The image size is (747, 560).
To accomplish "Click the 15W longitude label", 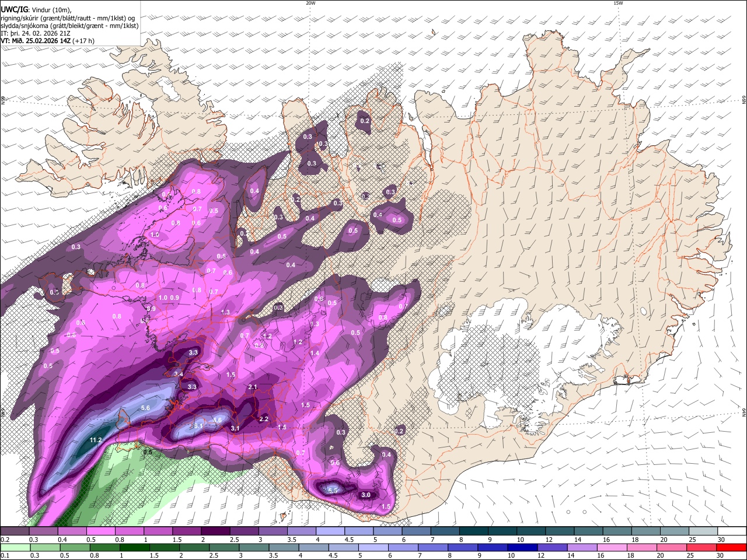I will click(x=618, y=3).
